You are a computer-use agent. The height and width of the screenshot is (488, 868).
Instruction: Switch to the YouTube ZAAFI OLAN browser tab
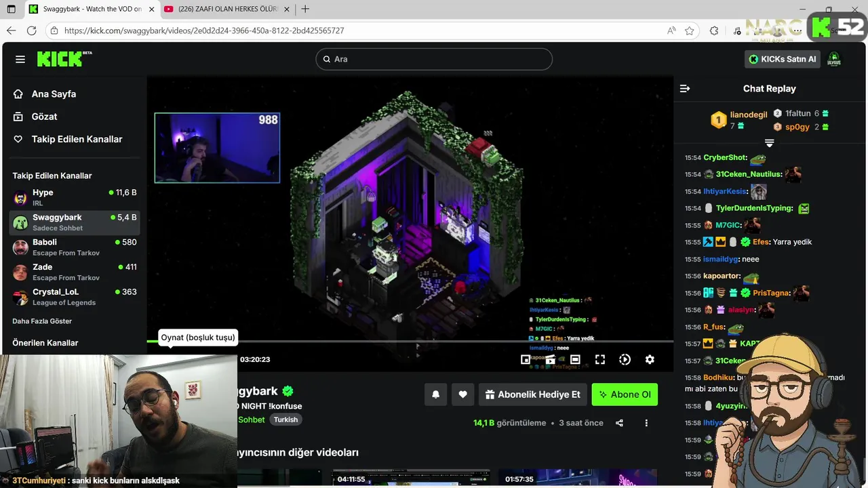[229, 9]
